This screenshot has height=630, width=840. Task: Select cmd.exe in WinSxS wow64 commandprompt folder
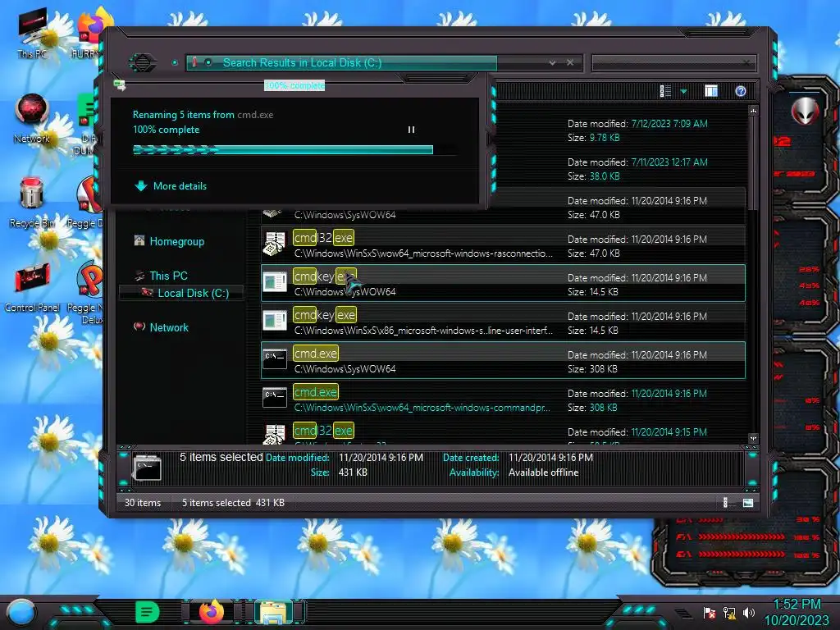click(x=503, y=399)
